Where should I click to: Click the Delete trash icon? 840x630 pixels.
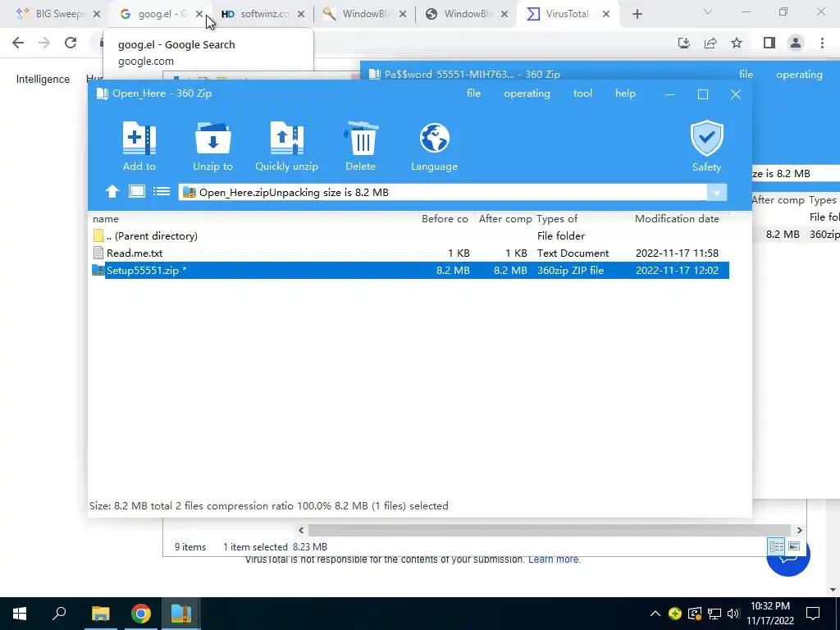(x=361, y=146)
